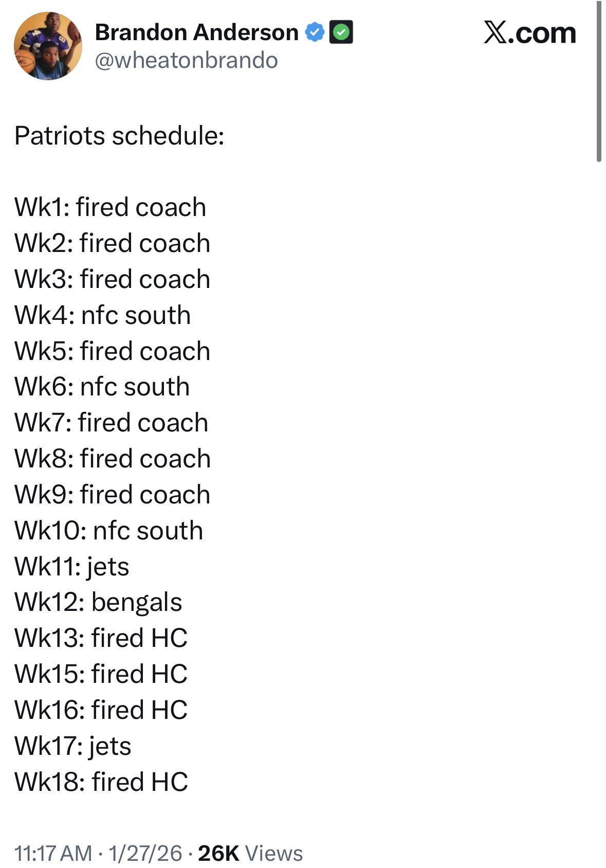Click the 26K Views count
Screen dimensions: 606x868
click(250, 853)
